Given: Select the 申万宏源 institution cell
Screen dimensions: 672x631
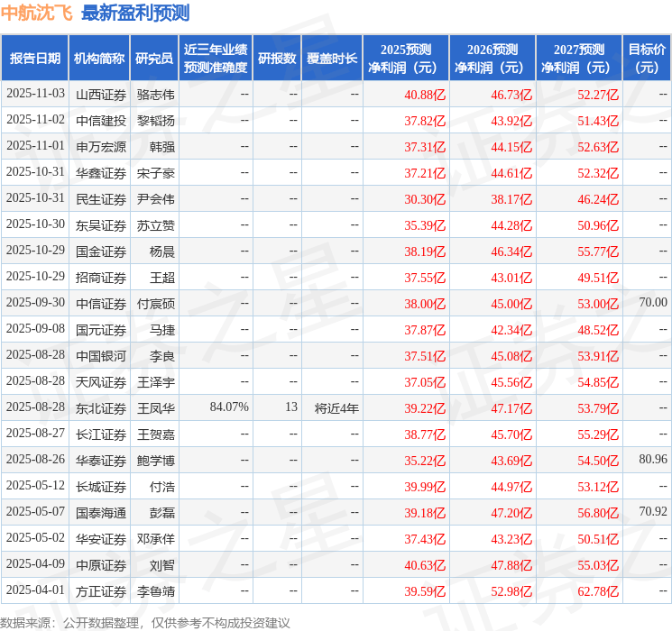Looking at the screenshot, I should click(x=101, y=147).
